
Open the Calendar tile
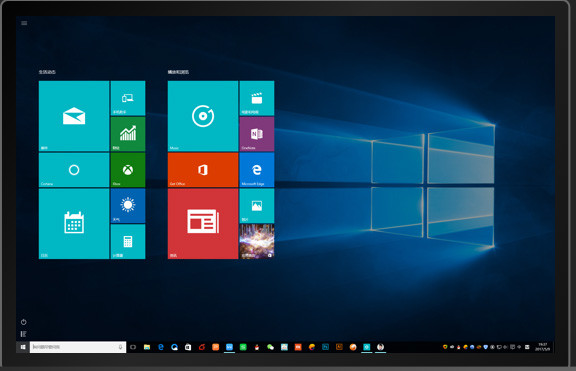pos(74,224)
